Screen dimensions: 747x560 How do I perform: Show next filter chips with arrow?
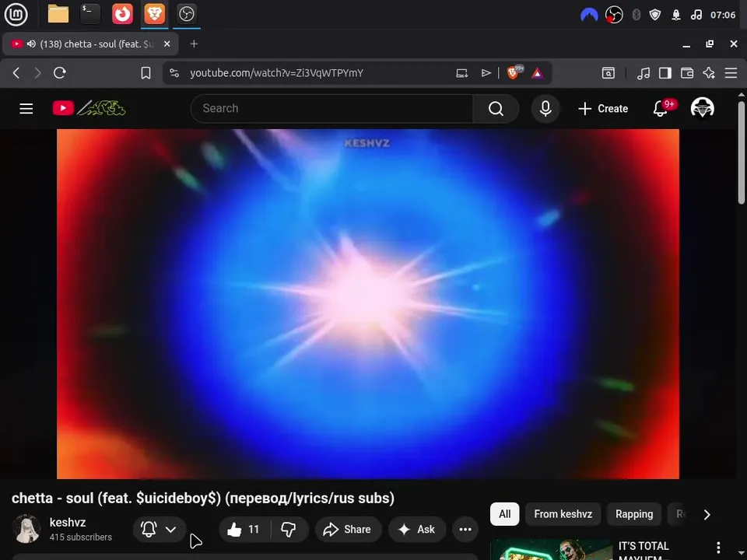pos(707,514)
